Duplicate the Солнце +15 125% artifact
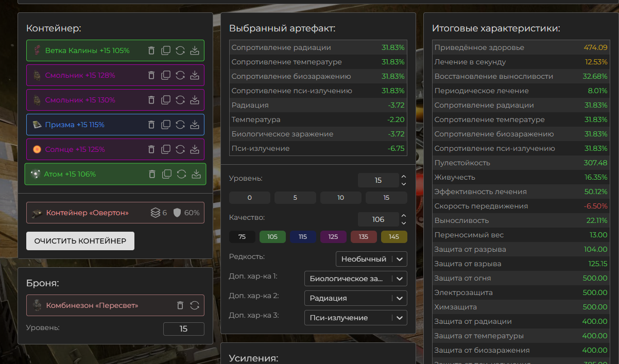The image size is (619, 364). tap(166, 149)
